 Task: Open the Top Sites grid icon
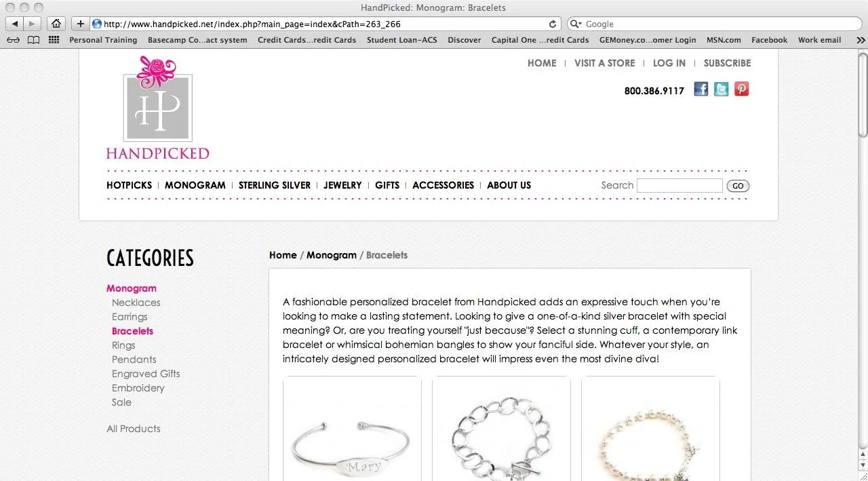click(x=54, y=40)
